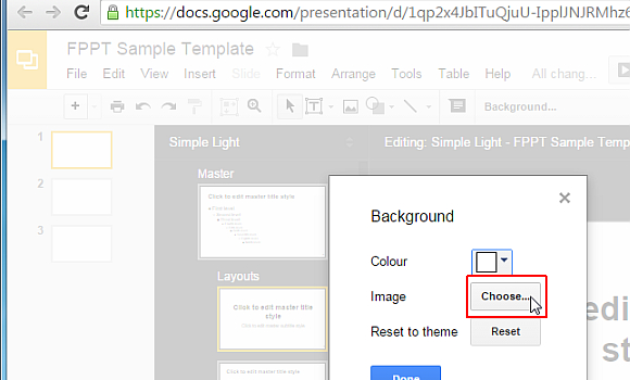Screen dimensions: 630x380
Task: Open the Insert menu
Action: click(200, 74)
